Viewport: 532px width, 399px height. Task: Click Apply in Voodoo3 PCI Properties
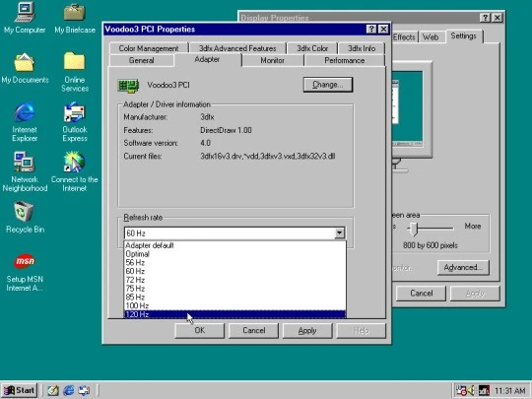click(307, 330)
